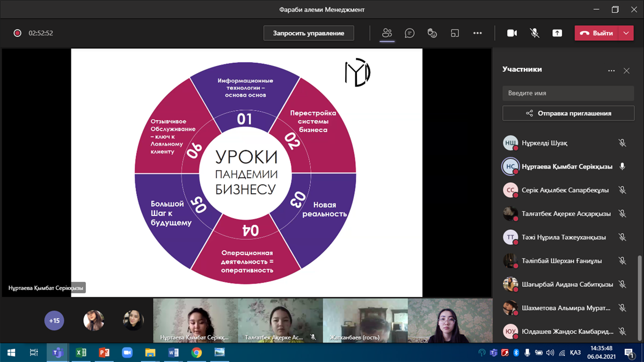644x362 pixels.
Task: Open Zoom from the taskbar
Action: pyautogui.click(x=127, y=352)
